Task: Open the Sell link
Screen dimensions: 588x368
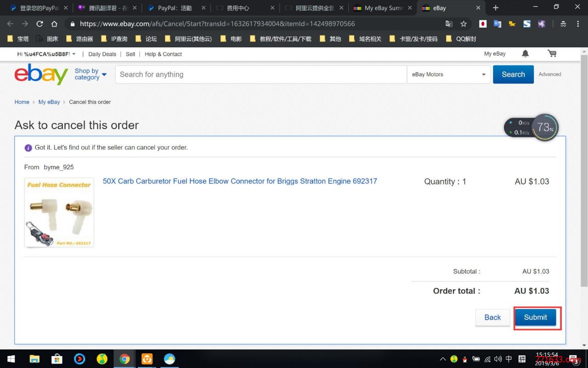Action: pos(130,54)
